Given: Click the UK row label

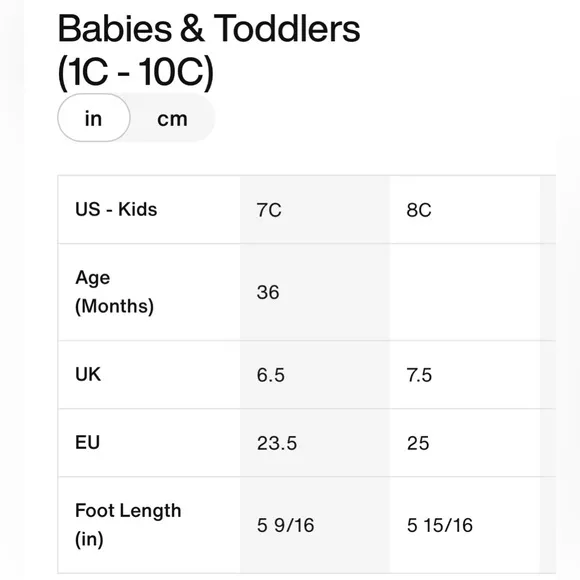Looking at the screenshot, I should pyautogui.click(x=88, y=374).
